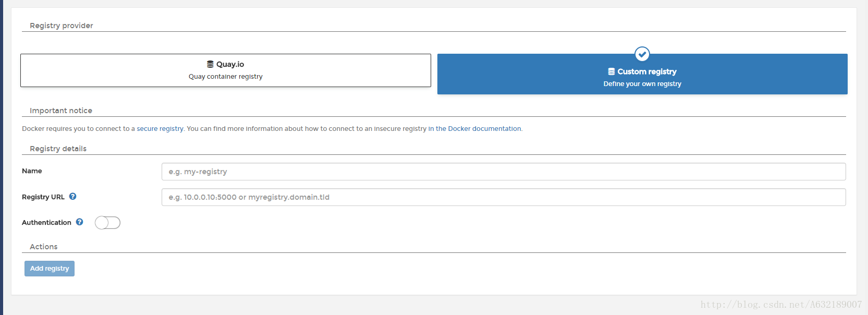Image resolution: width=868 pixels, height=315 pixels.
Task: Click the Registry details section heading
Action: pyautogui.click(x=58, y=149)
